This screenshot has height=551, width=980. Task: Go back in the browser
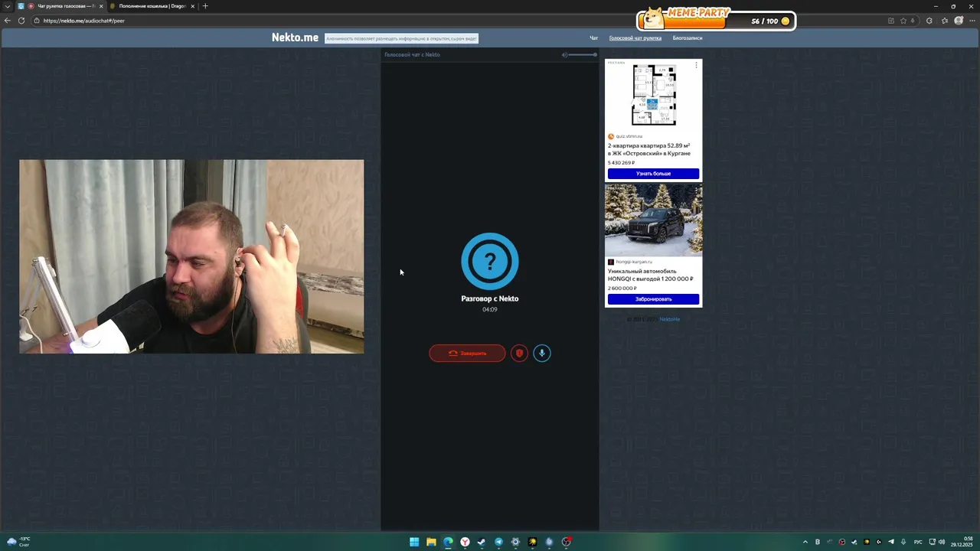[x=8, y=21]
